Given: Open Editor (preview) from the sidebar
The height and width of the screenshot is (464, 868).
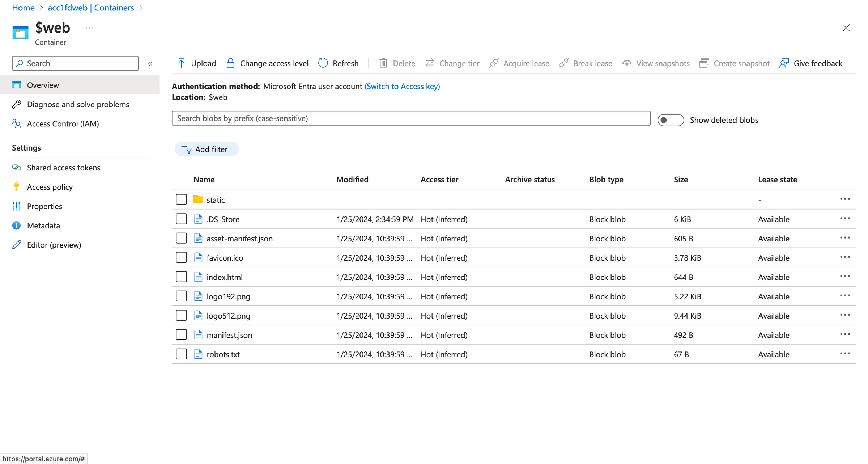Looking at the screenshot, I should (x=54, y=245).
